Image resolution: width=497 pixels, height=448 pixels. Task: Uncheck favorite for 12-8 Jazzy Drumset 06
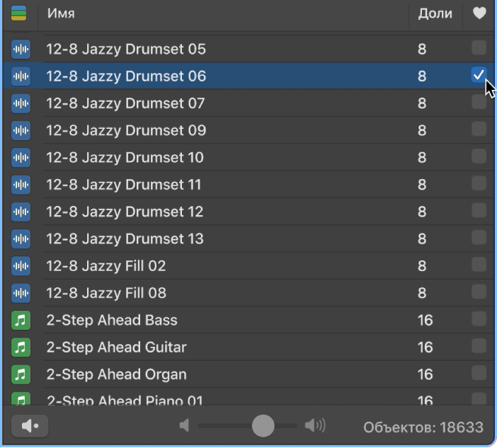(479, 75)
